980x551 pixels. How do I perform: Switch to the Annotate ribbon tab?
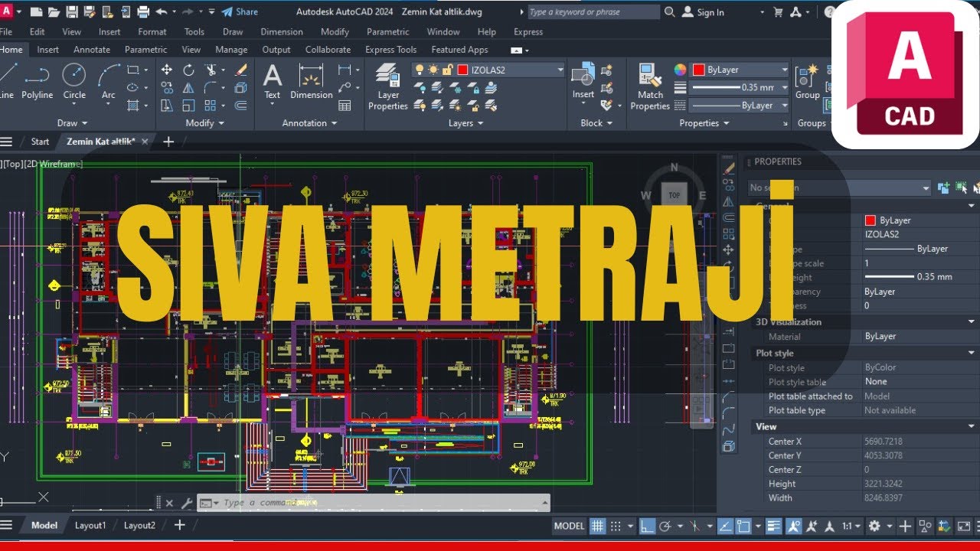tap(92, 50)
